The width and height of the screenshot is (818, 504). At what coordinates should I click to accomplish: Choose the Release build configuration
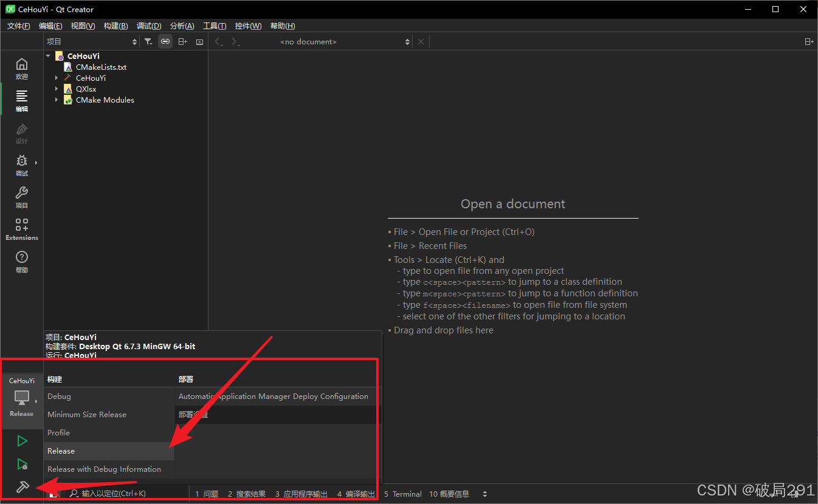[x=109, y=451]
